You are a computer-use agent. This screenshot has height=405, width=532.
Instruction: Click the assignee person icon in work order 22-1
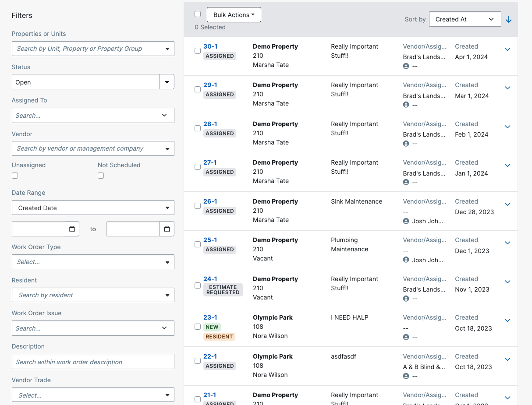406,376
